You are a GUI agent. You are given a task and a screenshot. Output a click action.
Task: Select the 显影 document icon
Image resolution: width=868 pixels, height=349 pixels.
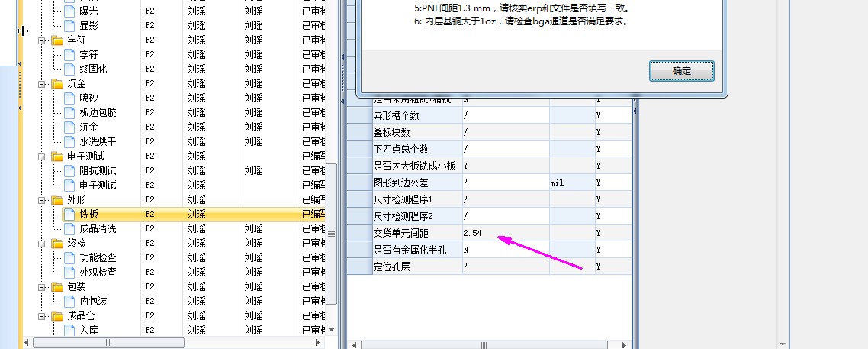click(x=69, y=25)
